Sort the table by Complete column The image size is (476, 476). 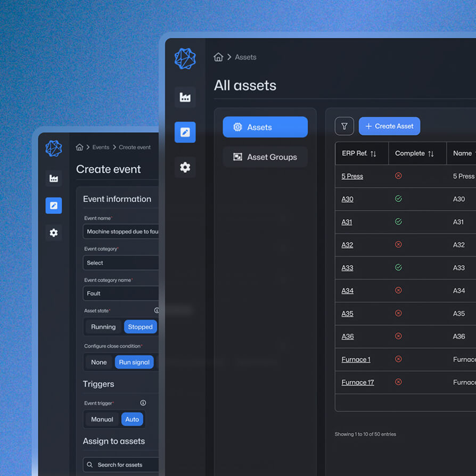tap(414, 153)
